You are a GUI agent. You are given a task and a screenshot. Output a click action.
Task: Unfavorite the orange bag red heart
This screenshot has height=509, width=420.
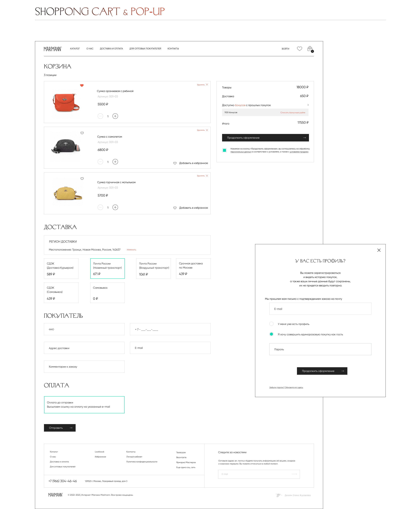point(82,85)
